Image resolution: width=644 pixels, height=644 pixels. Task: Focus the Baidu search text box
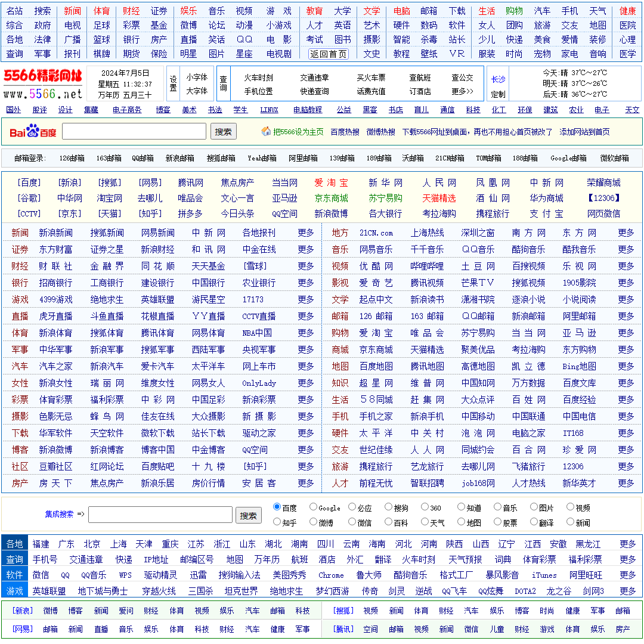pyautogui.click(x=134, y=131)
